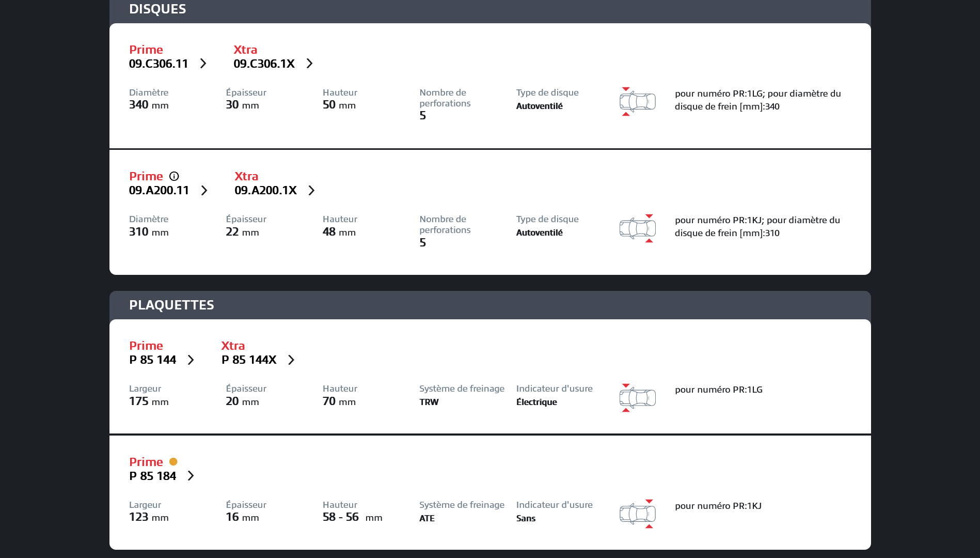Screen dimensions: 980x558
Task: Open Xtra disc 09.A200.1X chevron arrow
Action: [312, 191]
